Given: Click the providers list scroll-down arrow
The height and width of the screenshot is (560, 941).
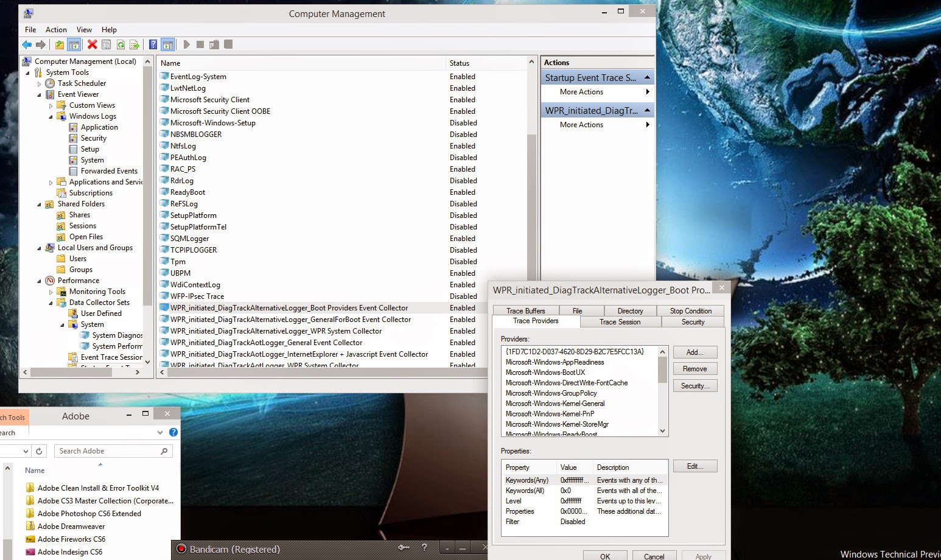Looking at the screenshot, I should point(663,431).
